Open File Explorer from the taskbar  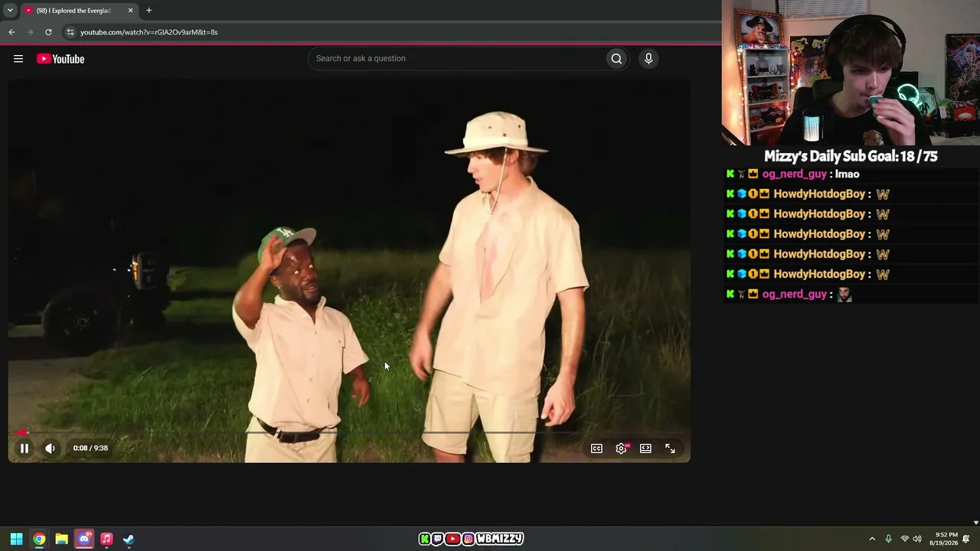click(x=61, y=539)
